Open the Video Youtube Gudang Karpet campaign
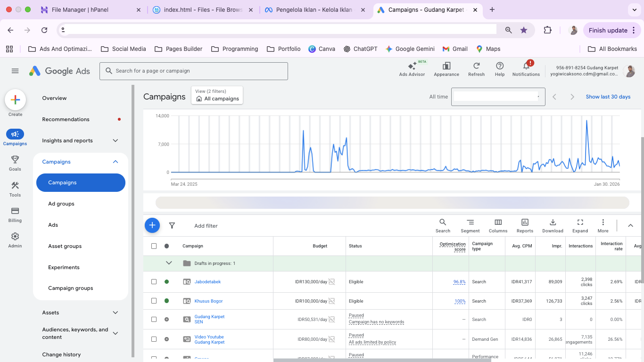Viewport: 644px width, 362px height. [x=209, y=339]
